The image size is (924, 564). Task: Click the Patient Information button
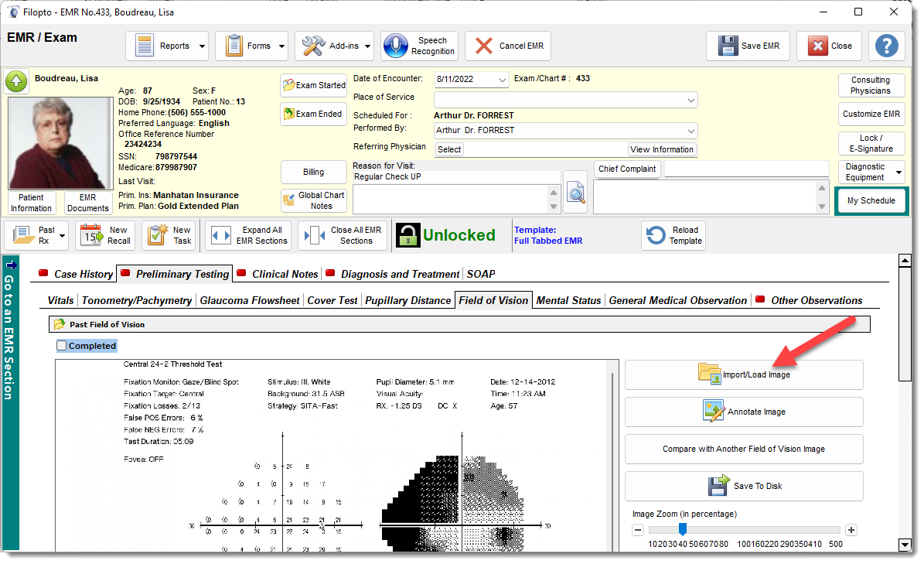[31, 203]
